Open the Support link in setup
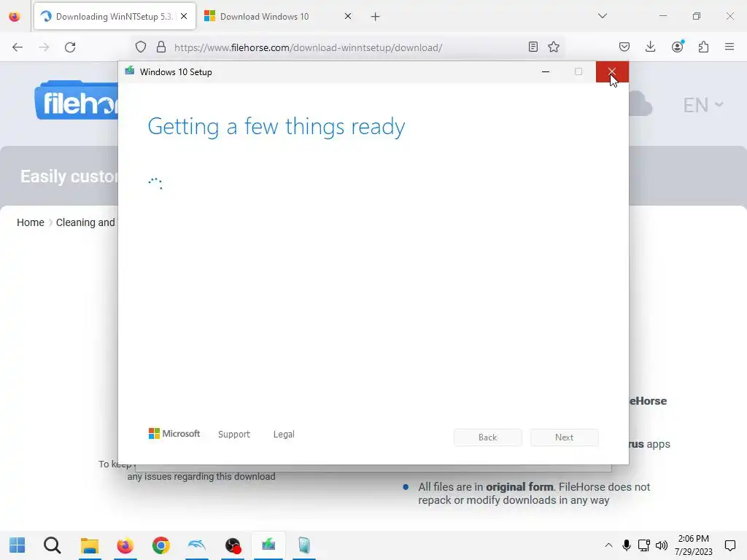 [x=234, y=435]
